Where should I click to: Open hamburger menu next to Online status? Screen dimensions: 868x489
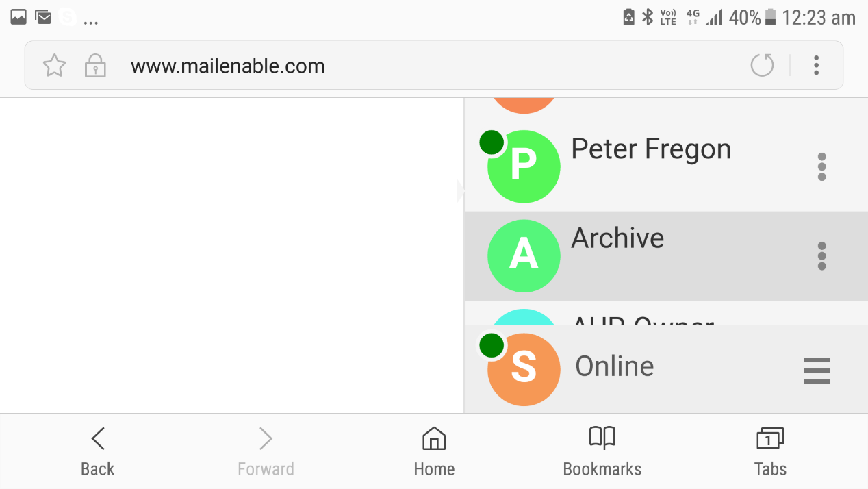[817, 371]
